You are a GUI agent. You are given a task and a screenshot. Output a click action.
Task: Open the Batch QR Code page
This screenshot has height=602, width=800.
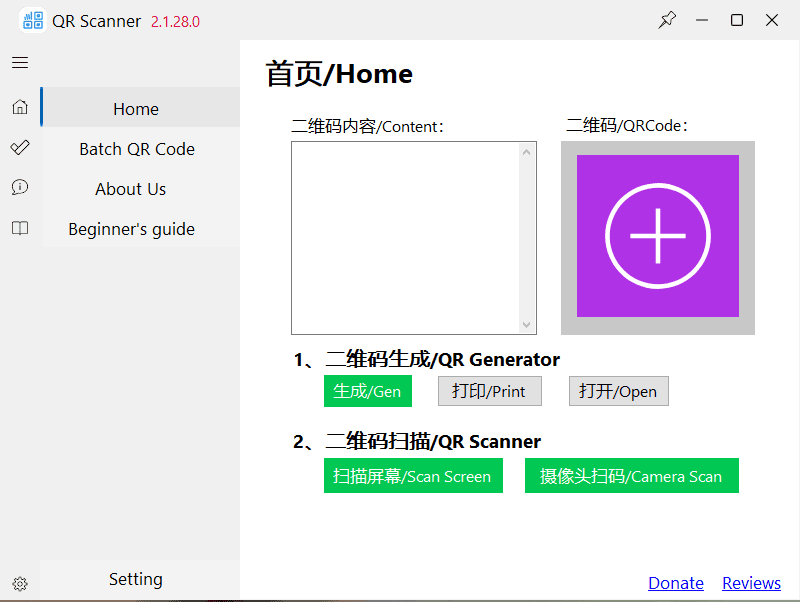coord(141,148)
